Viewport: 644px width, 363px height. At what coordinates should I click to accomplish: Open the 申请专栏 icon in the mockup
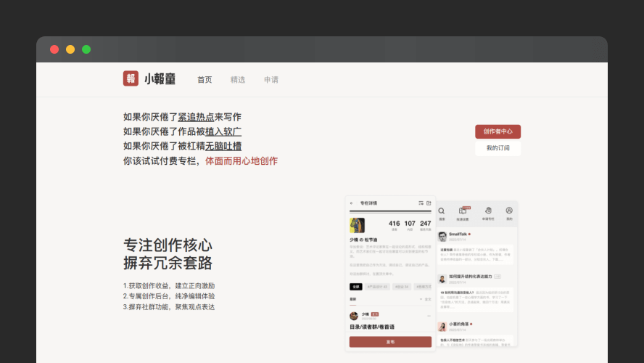[487, 211]
